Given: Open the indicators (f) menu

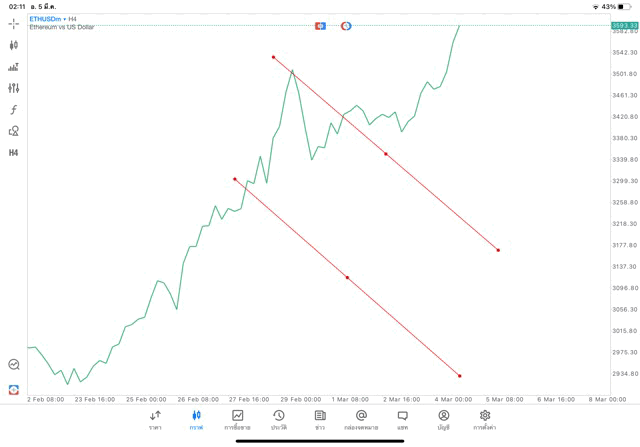Looking at the screenshot, I should click(x=14, y=110).
